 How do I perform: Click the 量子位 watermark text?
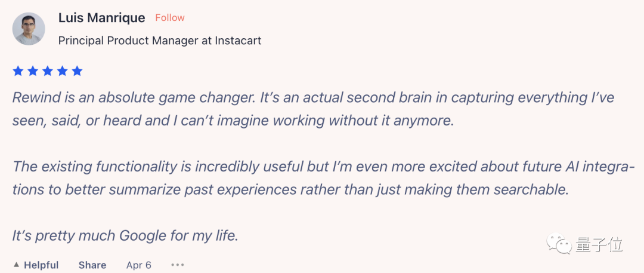click(599, 245)
